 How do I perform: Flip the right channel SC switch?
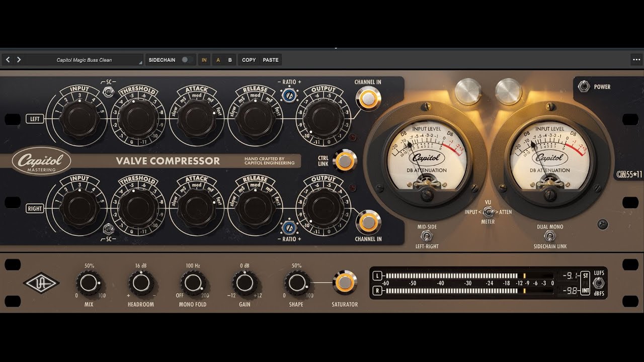point(108,229)
